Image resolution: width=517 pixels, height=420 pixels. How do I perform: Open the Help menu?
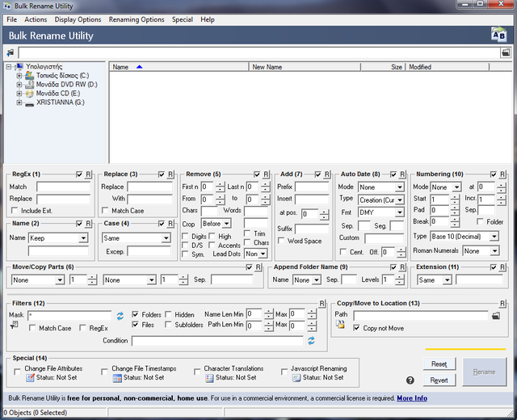pyautogui.click(x=208, y=19)
